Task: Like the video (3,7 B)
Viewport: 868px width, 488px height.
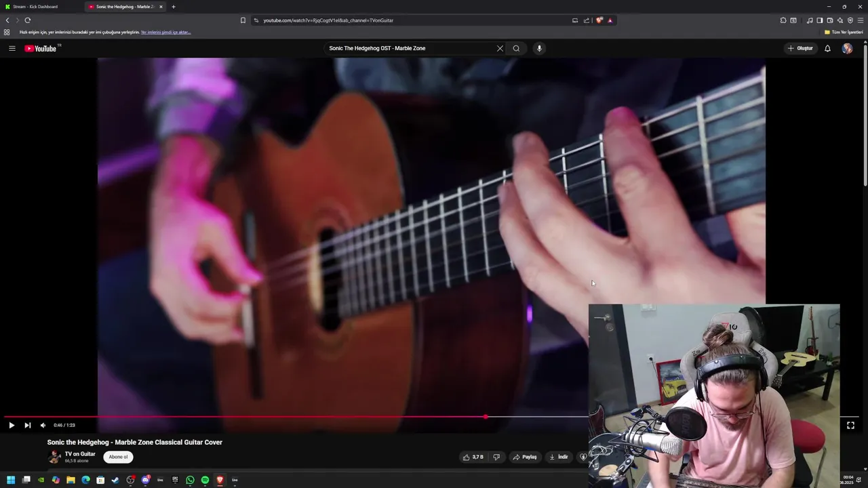Action: coord(473,457)
